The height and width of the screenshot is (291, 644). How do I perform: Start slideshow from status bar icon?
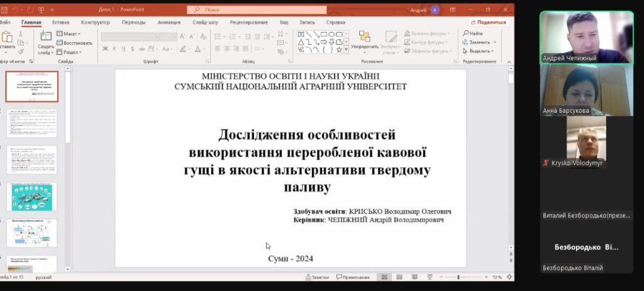(x=430, y=277)
